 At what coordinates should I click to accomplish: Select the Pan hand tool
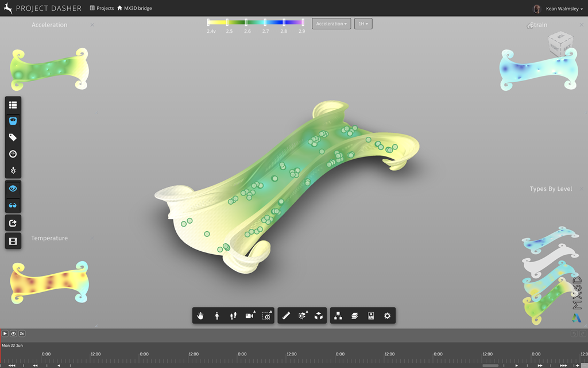[200, 316]
